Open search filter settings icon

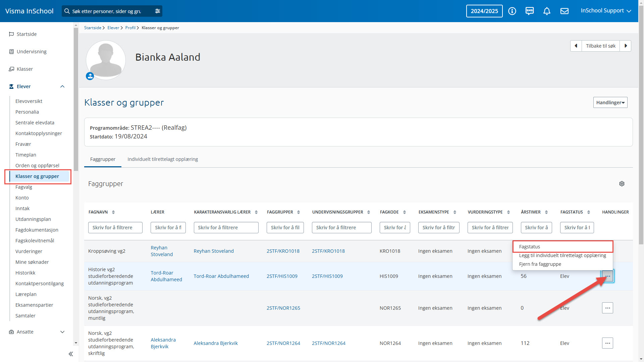point(158,11)
